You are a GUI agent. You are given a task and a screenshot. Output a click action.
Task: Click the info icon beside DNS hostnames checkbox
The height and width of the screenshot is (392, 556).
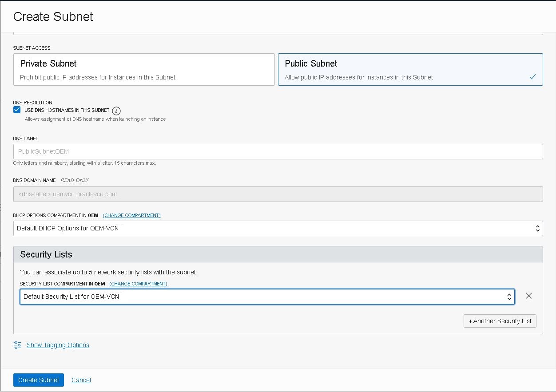116,111
